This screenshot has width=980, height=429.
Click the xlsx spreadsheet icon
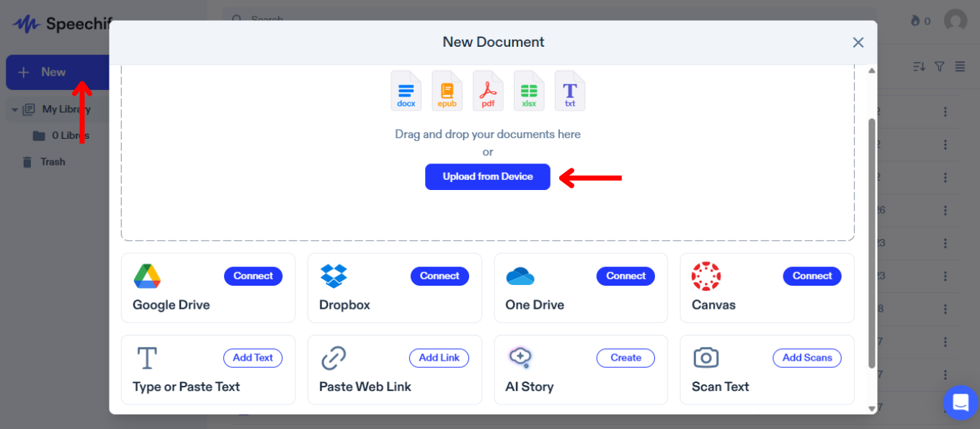529,90
